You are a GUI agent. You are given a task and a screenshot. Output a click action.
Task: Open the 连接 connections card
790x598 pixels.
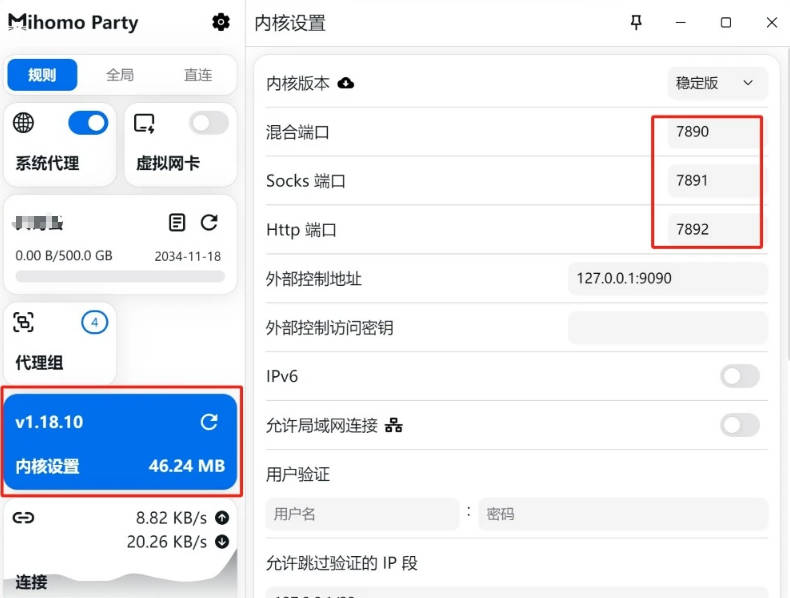point(120,549)
